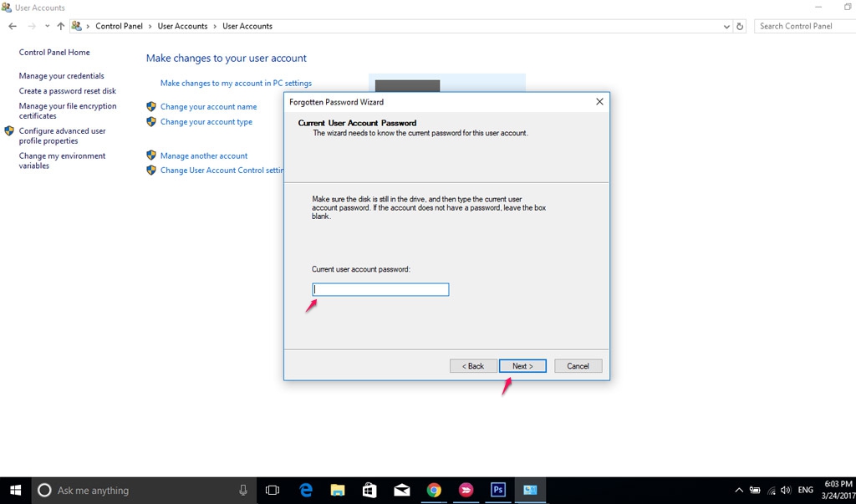
Task: Select the Control Panel breadcrumb item
Action: click(x=119, y=26)
